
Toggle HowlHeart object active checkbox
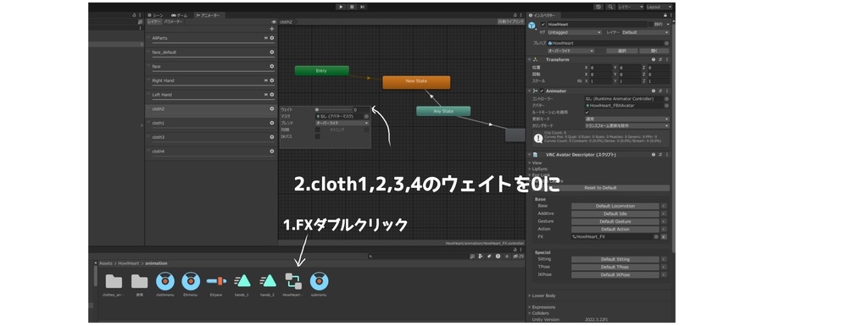[x=543, y=25]
